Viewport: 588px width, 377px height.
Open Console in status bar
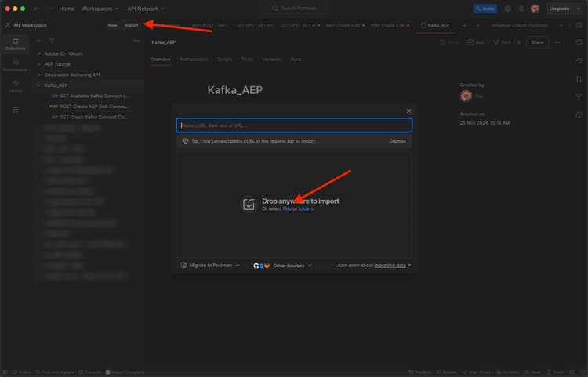tap(89, 372)
